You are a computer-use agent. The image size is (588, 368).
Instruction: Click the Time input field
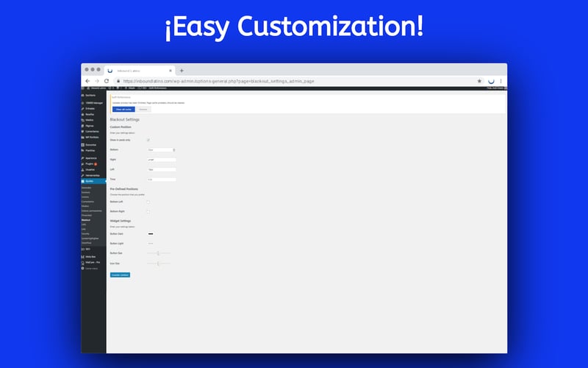[x=161, y=180]
